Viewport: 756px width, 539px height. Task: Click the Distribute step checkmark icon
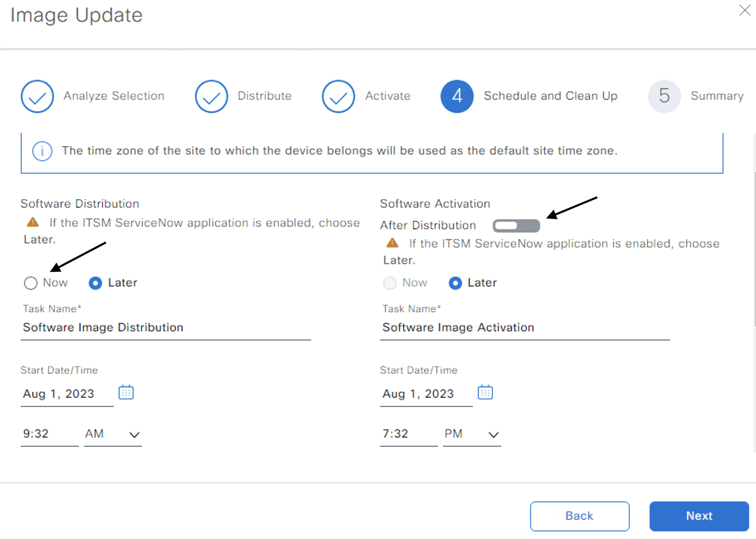click(212, 96)
